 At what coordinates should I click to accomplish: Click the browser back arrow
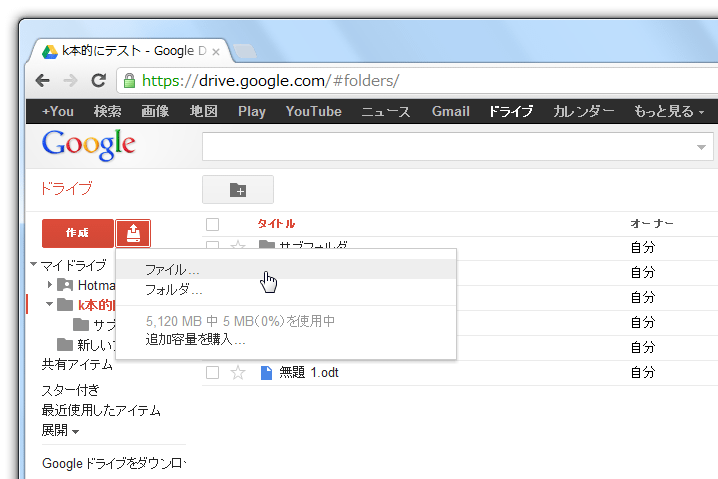point(43,81)
